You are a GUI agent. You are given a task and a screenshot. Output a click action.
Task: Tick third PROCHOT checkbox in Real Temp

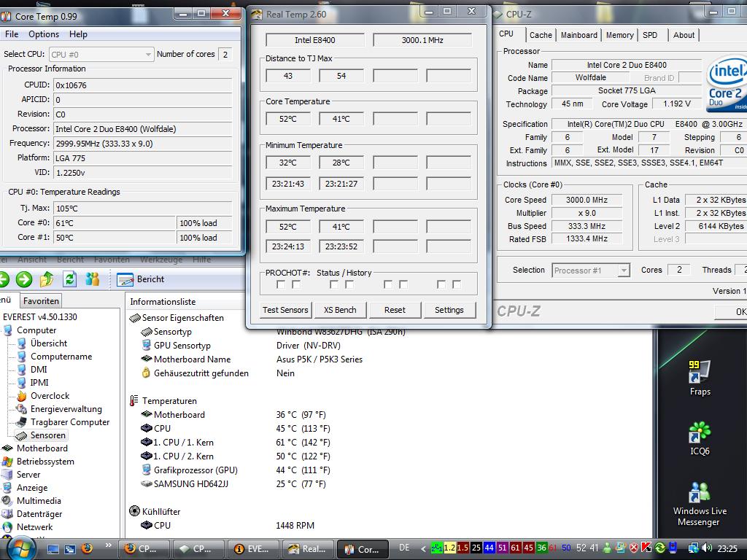pos(334,284)
